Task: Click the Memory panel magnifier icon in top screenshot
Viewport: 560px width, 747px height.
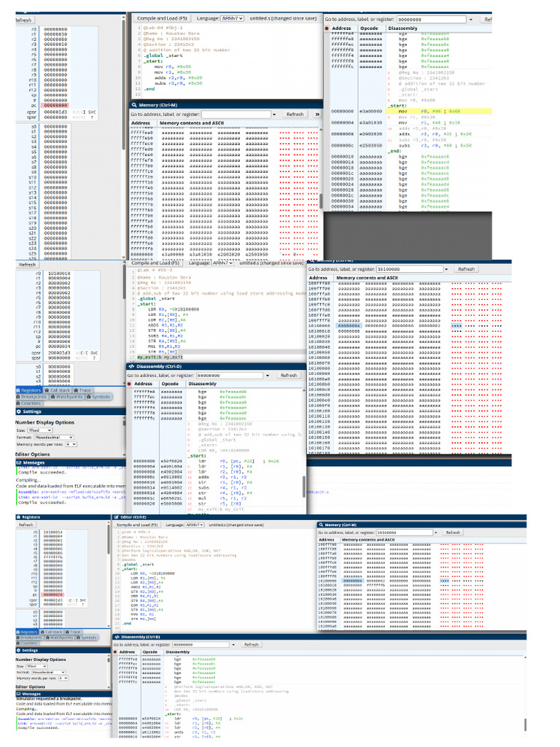Action: 135,105
